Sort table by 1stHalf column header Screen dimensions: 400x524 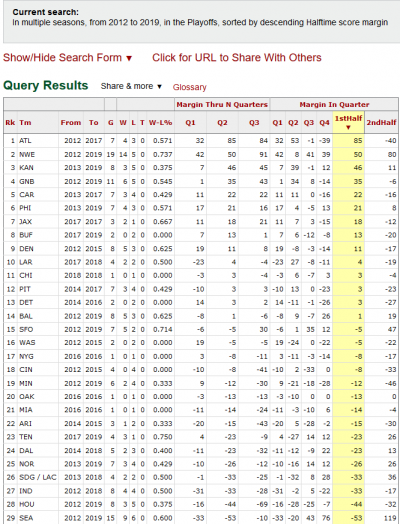348,122
